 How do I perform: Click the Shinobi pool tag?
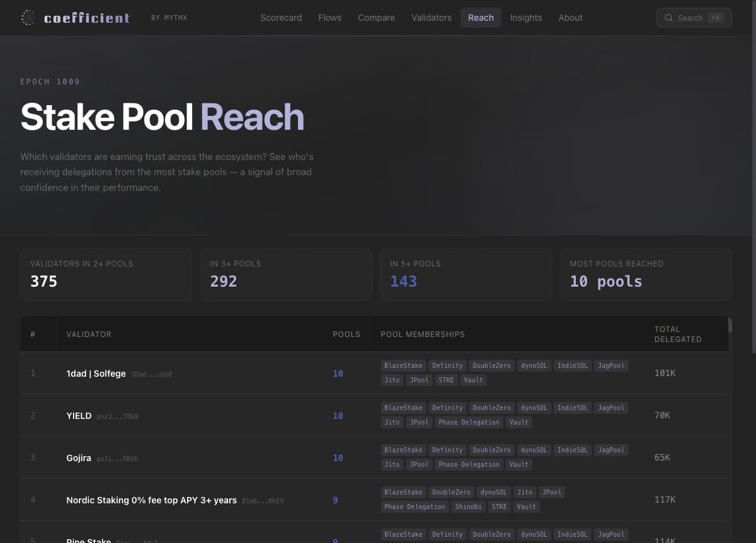click(x=468, y=506)
